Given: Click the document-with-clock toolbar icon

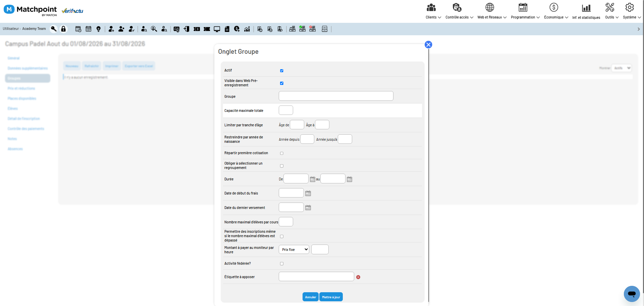Looking at the screenshot, I should [x=260, y=29].
